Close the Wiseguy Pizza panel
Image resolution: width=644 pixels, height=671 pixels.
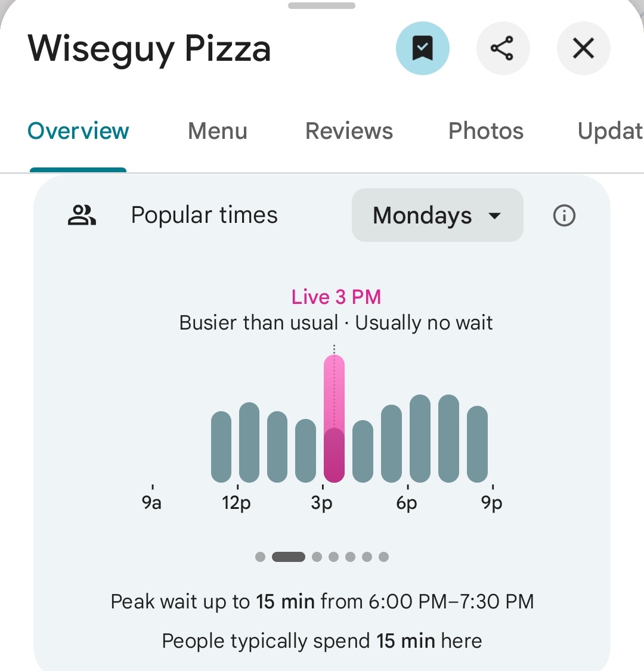tap(583, 49)
